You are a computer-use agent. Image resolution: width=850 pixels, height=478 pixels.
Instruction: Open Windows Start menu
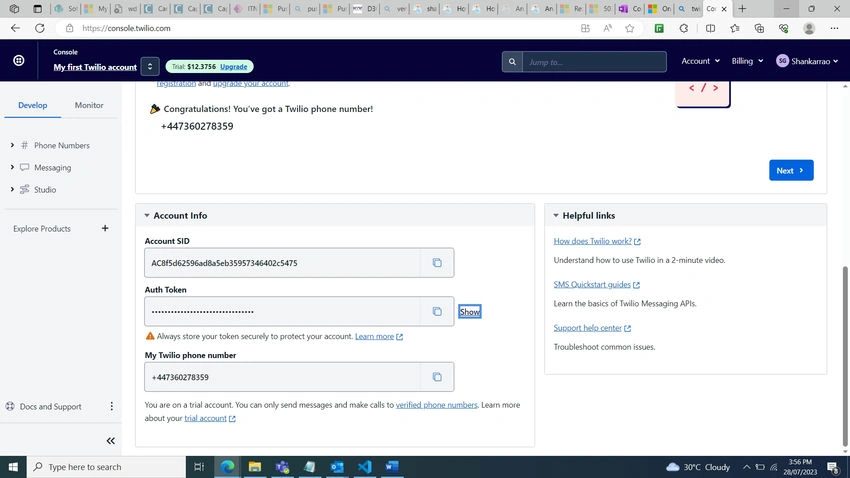coord(13,467)
